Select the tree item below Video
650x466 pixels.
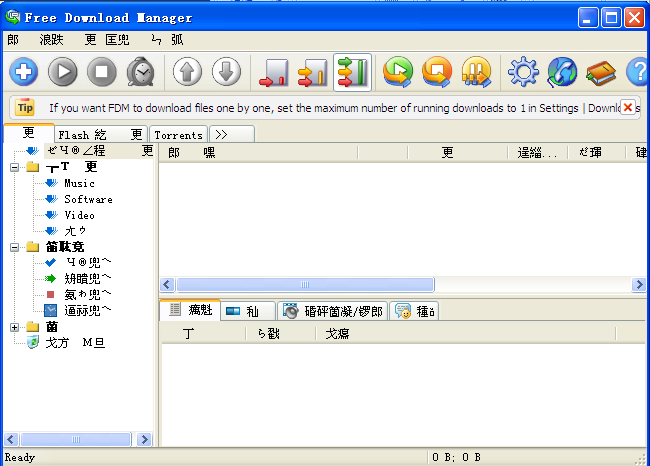(75, 231)
